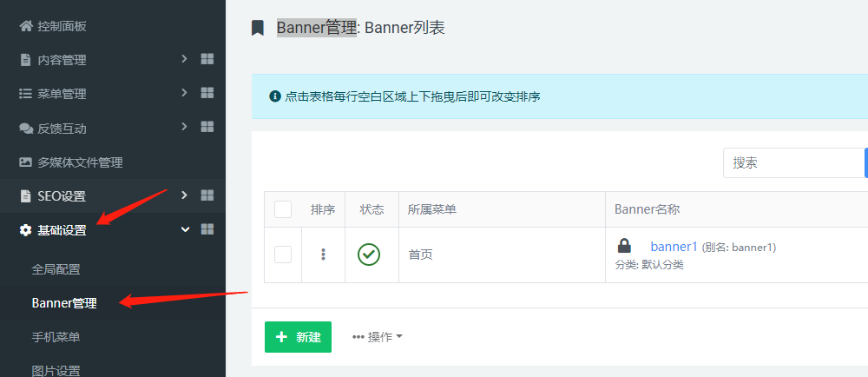Click the 搜索 search input field
This screenshot has width=868, height=377.
(793, 162)
